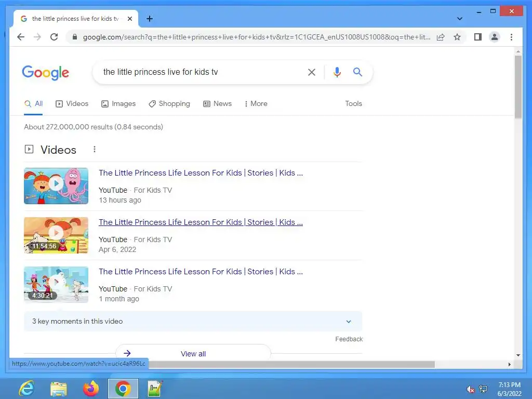Maximize the Chrome window

click(x=493, y=11)
